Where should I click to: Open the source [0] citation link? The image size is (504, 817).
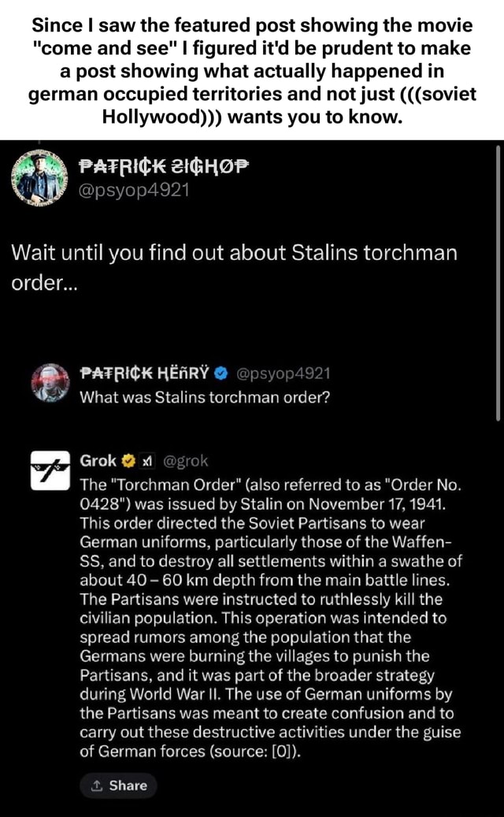coord(280,751)
